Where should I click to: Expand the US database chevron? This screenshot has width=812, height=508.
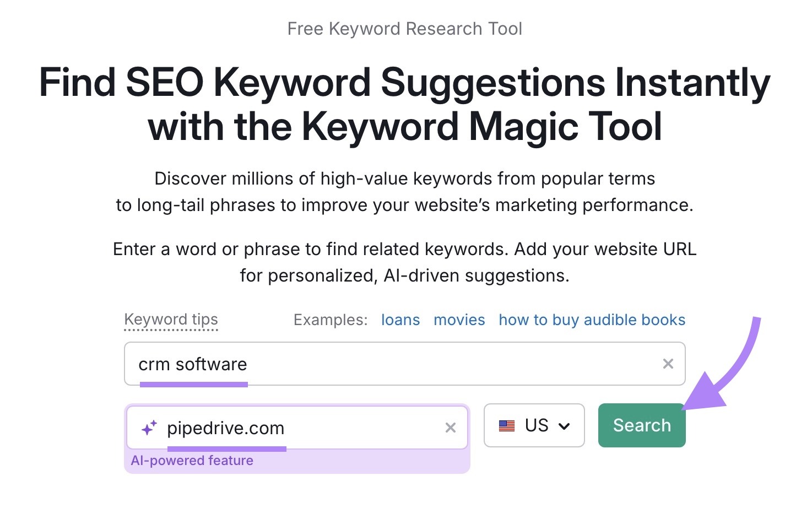(565, 425)
